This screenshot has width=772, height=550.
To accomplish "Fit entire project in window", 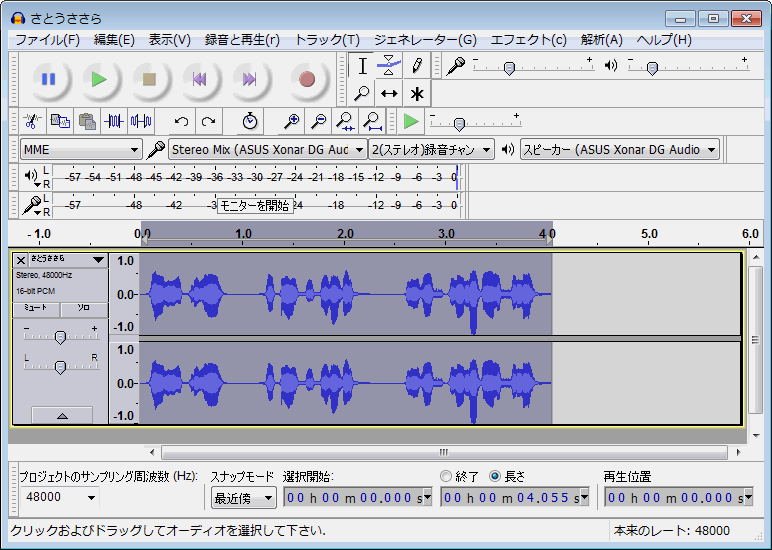I will (x=372, y=121).
